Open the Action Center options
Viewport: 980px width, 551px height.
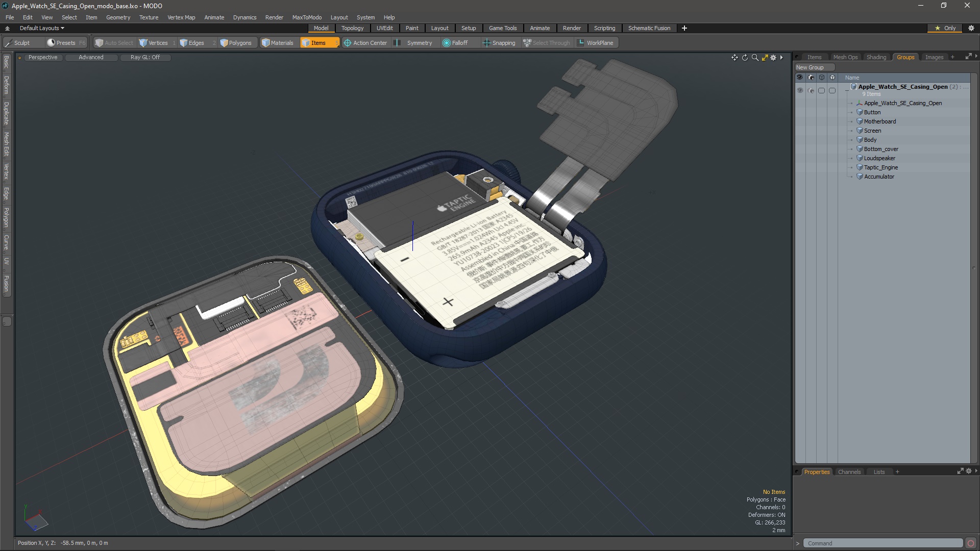[x=365, y=43]
